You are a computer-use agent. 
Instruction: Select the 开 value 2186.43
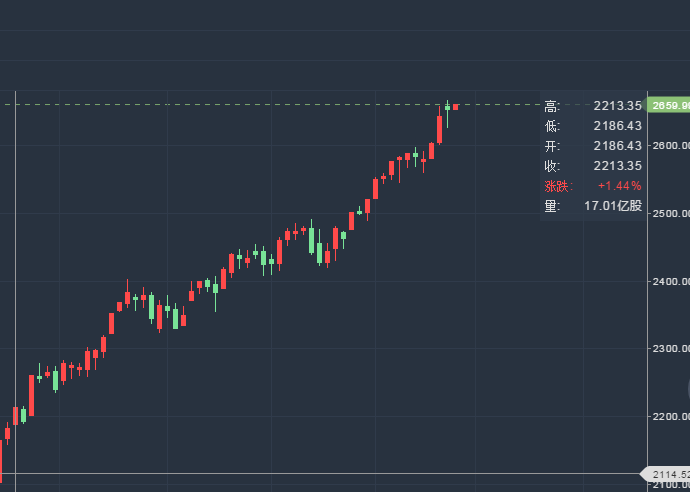[617, 146]
